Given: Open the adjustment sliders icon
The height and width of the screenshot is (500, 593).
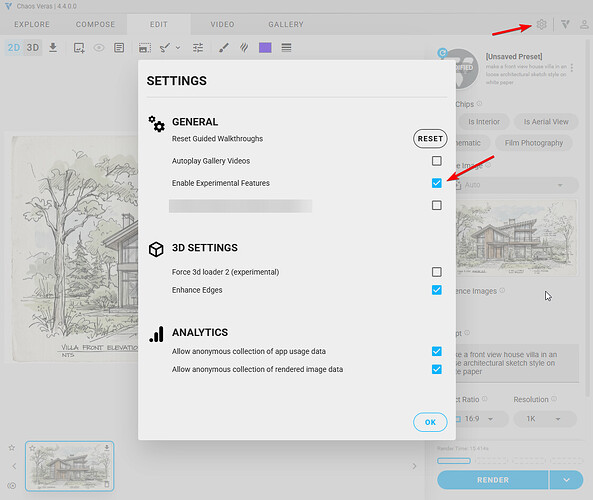Looking at the screenshot, I should click(198, 48).
